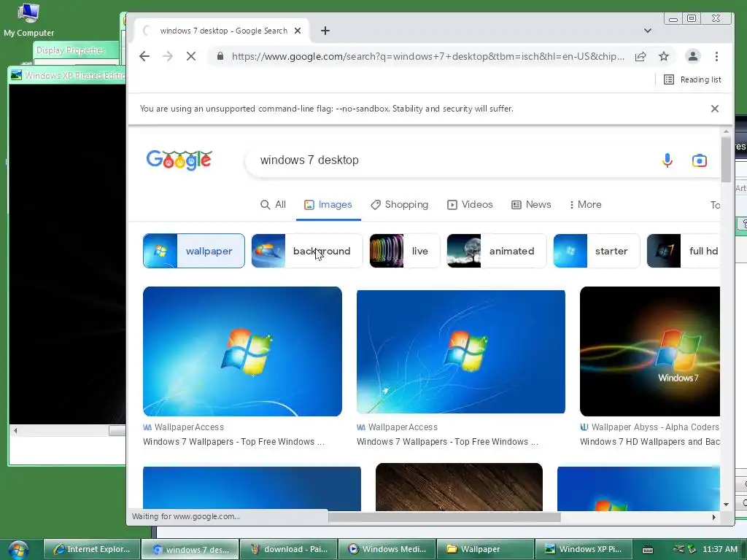Screen dimensions: 747x560
Task: Go back to the previous page in Chrome
Action: pos(144,56)
